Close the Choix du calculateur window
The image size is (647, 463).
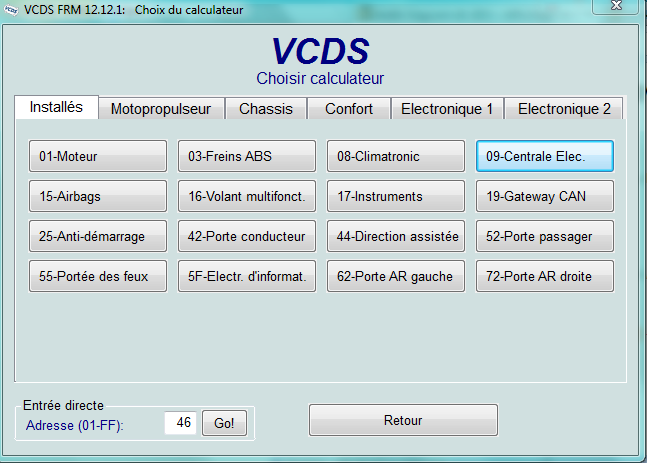(x=616, y=6)
